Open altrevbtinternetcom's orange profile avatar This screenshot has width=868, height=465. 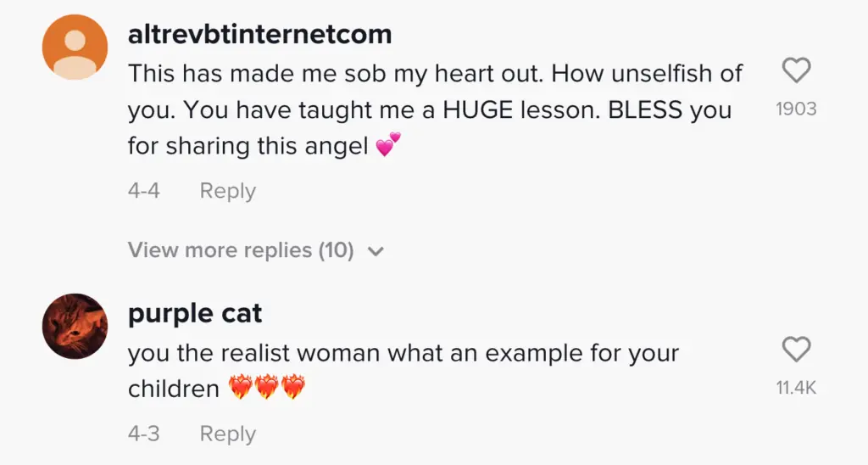click(75, 48)
